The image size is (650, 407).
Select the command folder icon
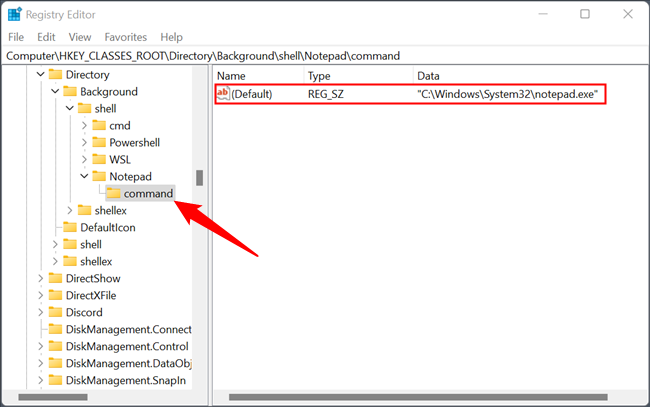tap(113, 194)
